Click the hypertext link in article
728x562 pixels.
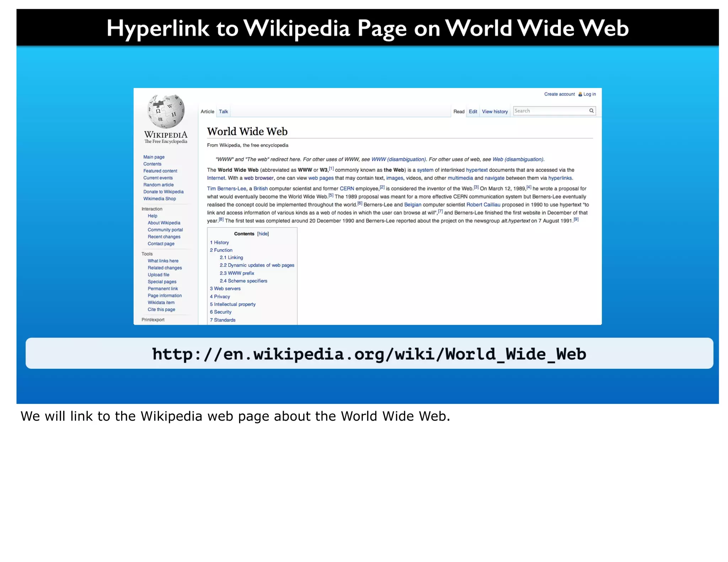[x=477, y=170]
